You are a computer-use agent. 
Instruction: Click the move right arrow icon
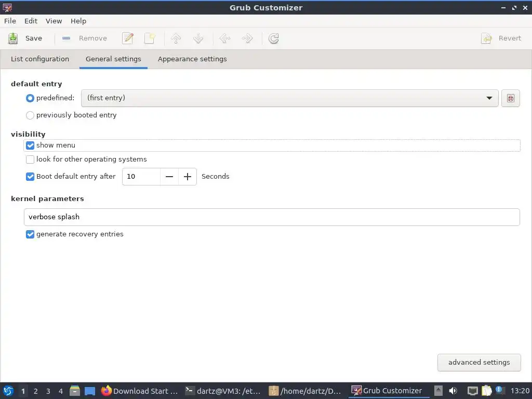[x=247, y=38]
